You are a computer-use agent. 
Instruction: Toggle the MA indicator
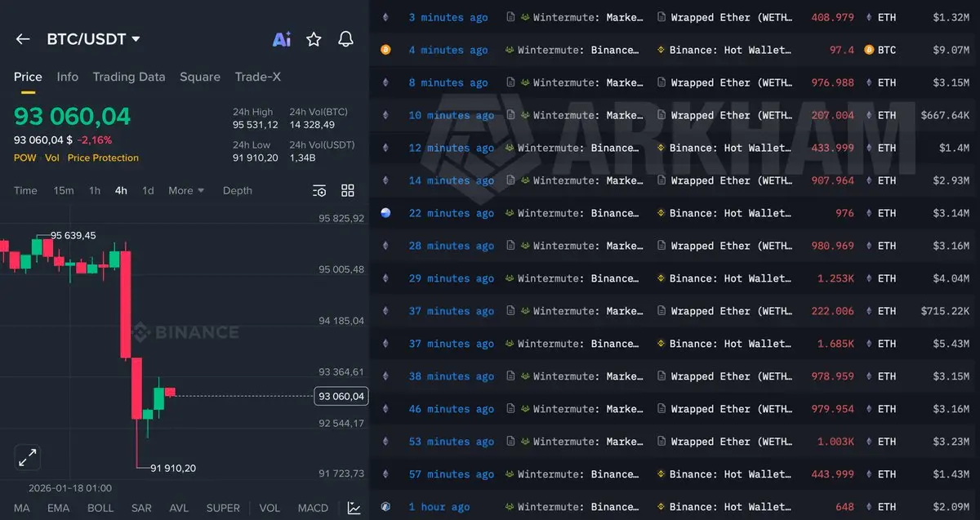click(22, 508)
